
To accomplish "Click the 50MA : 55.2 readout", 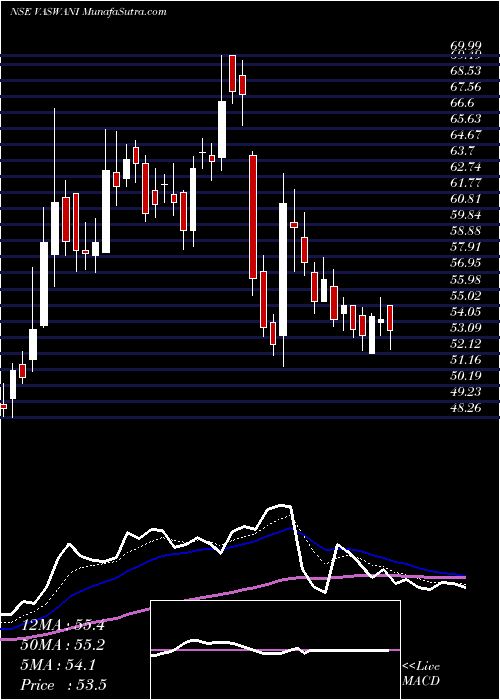I will coord(62,646).
